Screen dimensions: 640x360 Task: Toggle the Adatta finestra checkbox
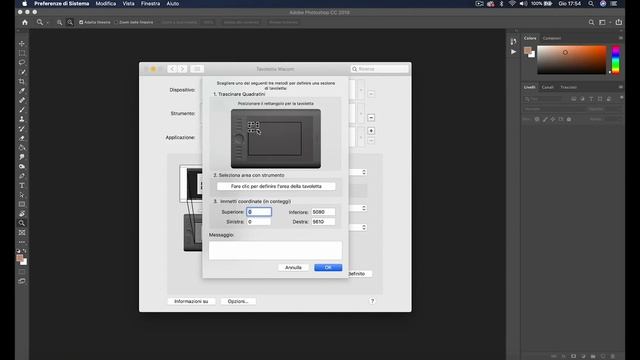pyautogui.click(x=81, y=22)
